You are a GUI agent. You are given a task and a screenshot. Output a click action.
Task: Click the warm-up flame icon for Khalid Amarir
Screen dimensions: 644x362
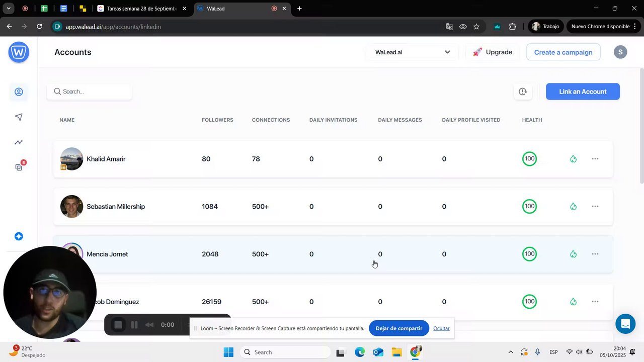pyautogui.click(x=573, y=159)
